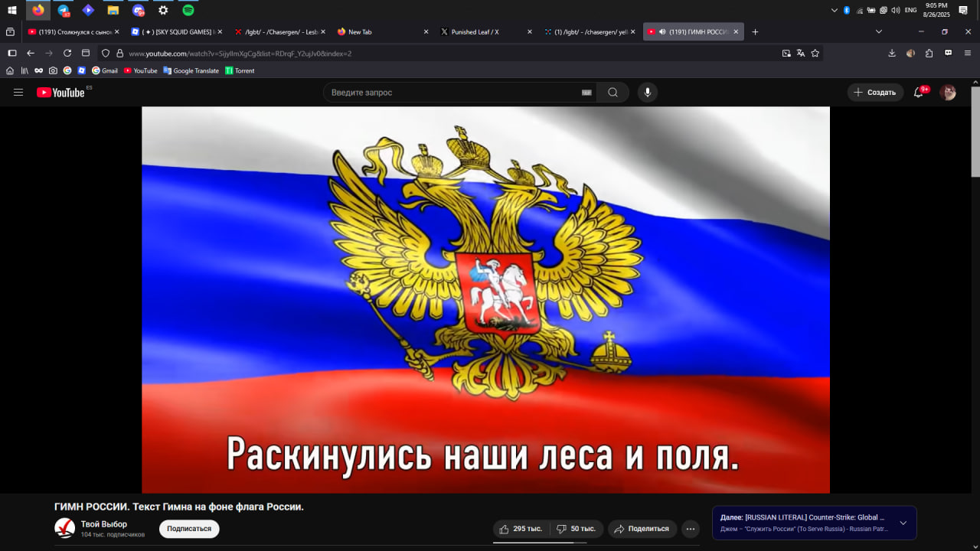
Task: Open Windows Settings gear on taskbar
Action: pyautogui.click(x=163, y=10)
